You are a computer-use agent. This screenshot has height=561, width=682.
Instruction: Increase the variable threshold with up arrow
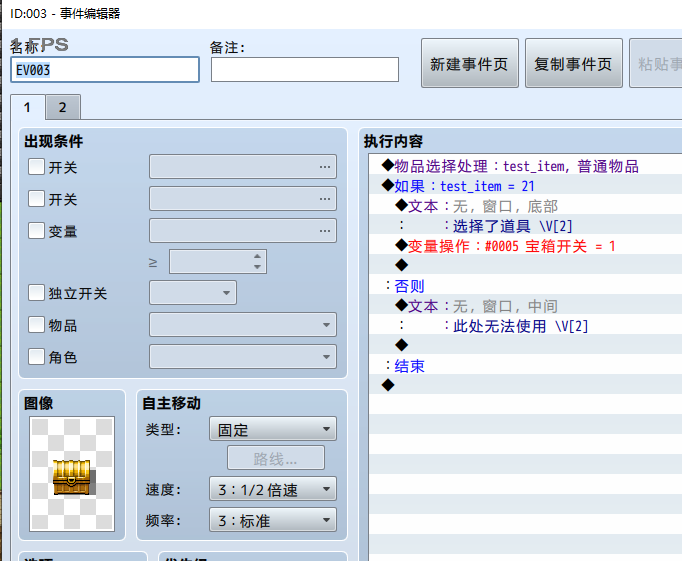pyautogui.click(x=257, y=256)
